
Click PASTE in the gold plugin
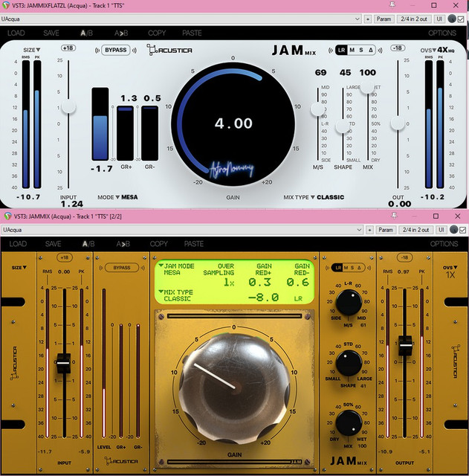[x=193, y=244]
